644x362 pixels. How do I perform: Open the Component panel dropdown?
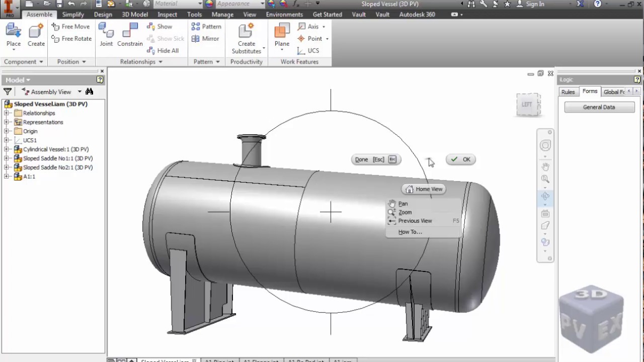pyautogui.click(x=41, y=62)
